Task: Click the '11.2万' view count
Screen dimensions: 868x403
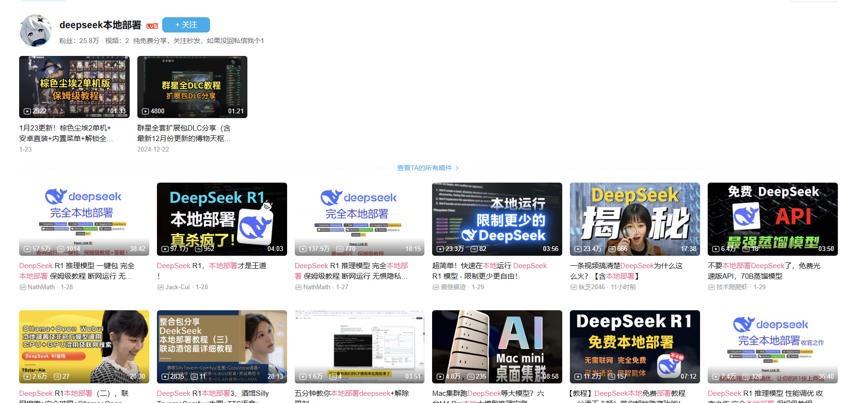Action: 592,377
